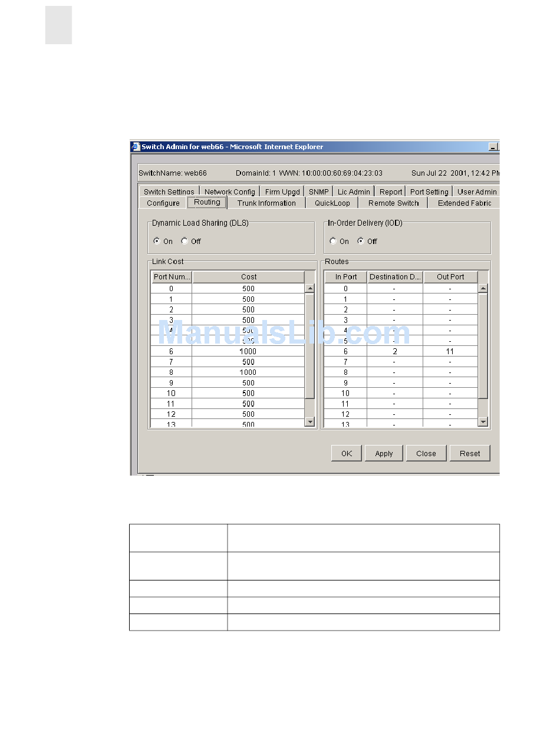The width and height of the screenshot is (560, 729).
Task: Open the User Admin tab
Action: click(477, 192)
